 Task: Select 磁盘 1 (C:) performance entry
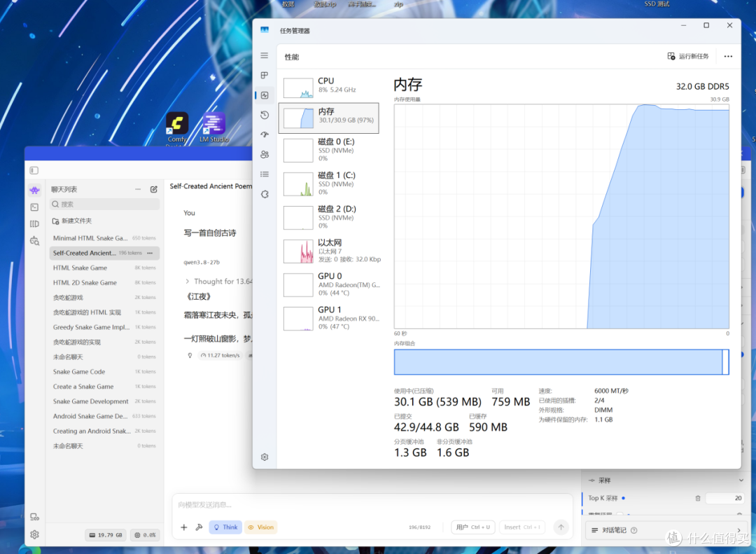click(x=329, y=183)
